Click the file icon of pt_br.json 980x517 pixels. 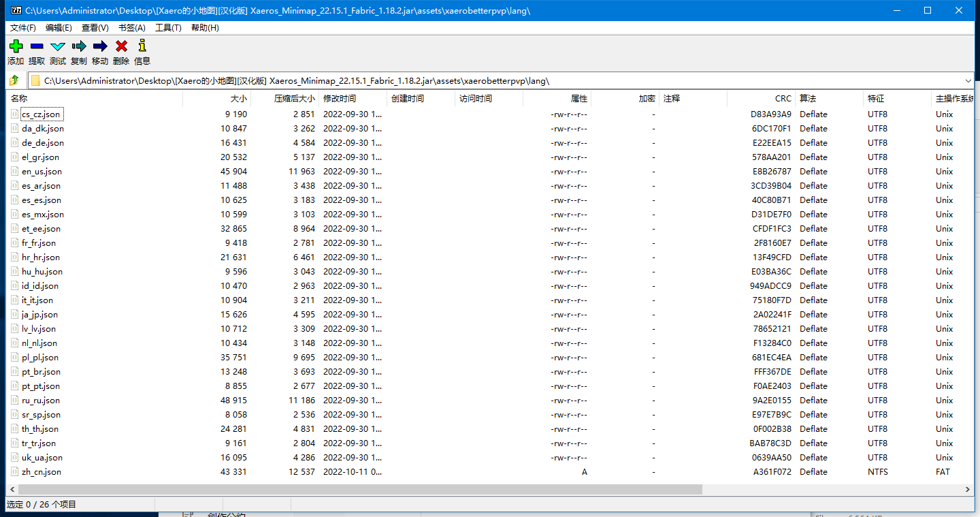pos(15,372)
